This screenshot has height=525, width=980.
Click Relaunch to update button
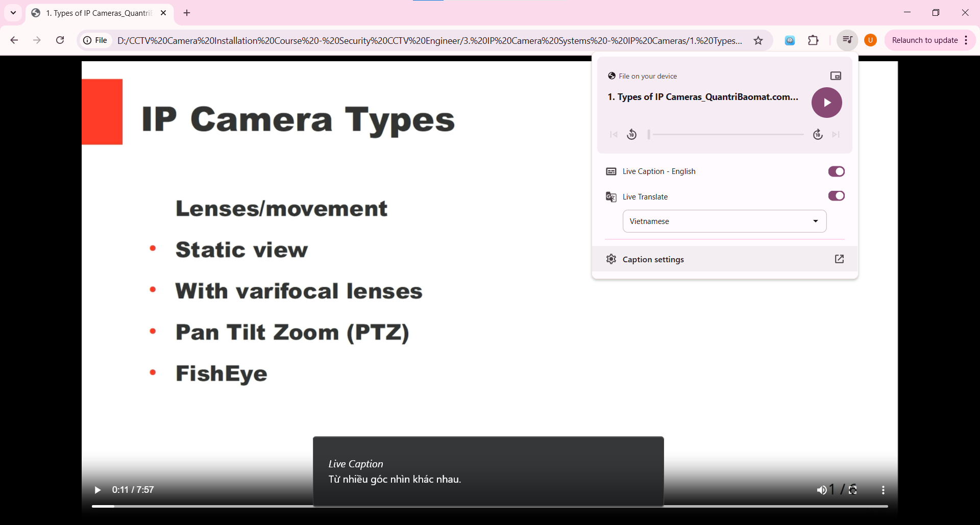pyautogui.click(x=924, y=40)
